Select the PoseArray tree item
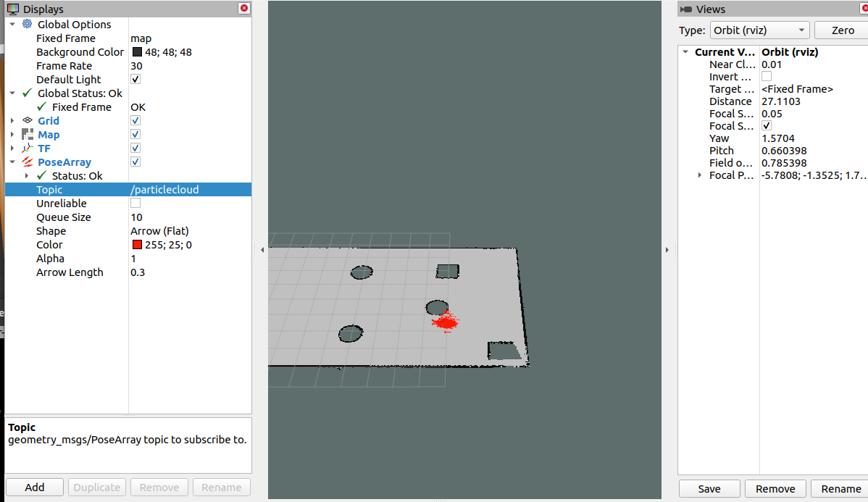Image resolution: width=868 pixels, height=502 pixels. [x=64, y=162]
